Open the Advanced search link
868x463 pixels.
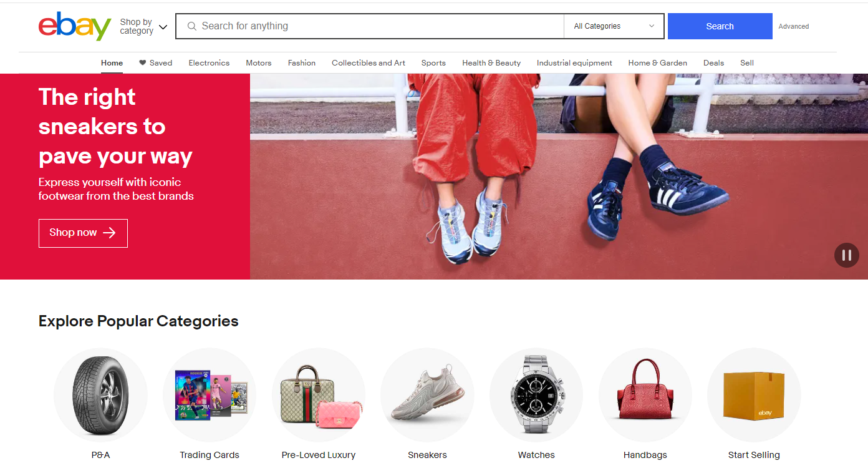(x=794, y=26)
